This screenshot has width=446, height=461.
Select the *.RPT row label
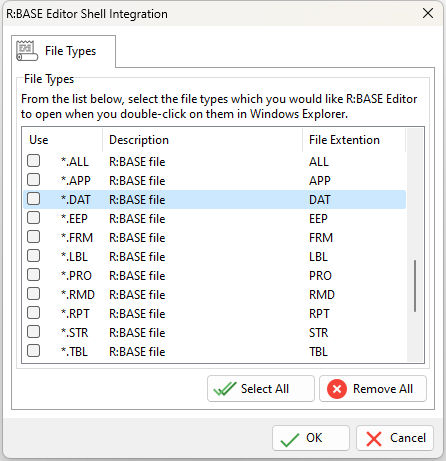click(x=75, y=314)
